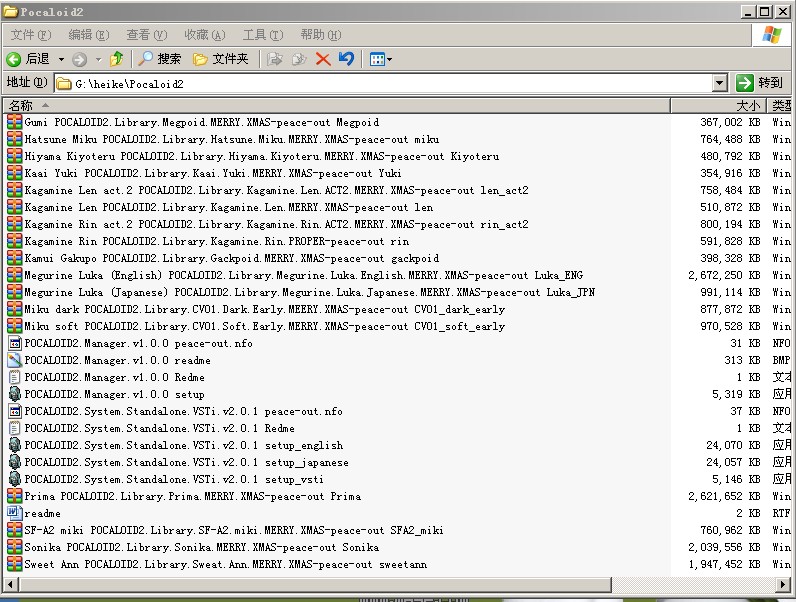Click size value 764,488 KB
The width and height of the screenshot is (796, 602).
pyautogui.click(x=730, y=139)
